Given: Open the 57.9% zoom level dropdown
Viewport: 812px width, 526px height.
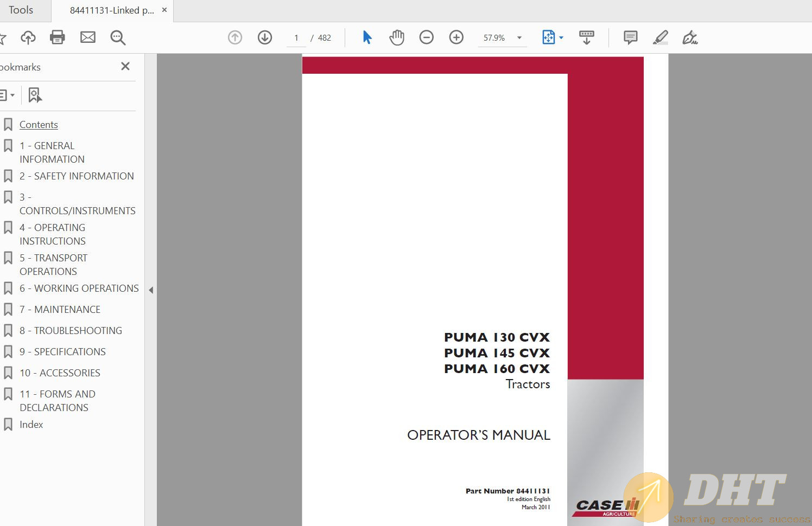Looking at the screenshot, I should pos(519,38).
